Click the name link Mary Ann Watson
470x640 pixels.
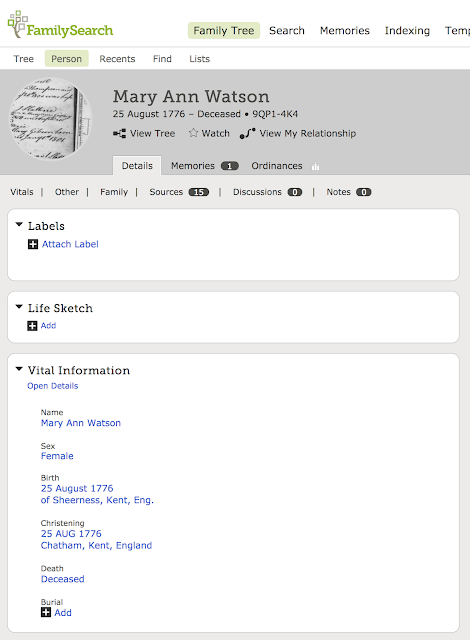tap(81, 423)
